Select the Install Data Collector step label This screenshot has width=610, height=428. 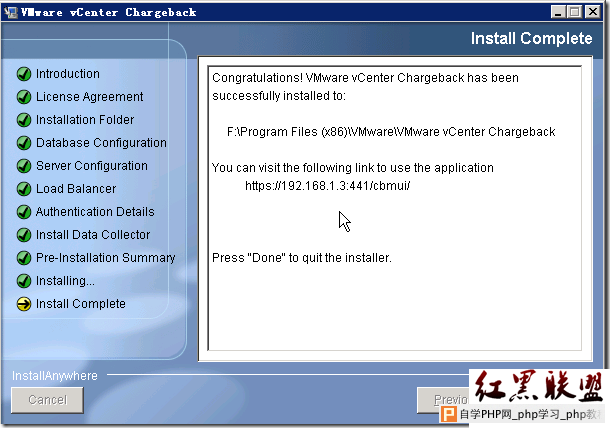[x=93, y=235]
